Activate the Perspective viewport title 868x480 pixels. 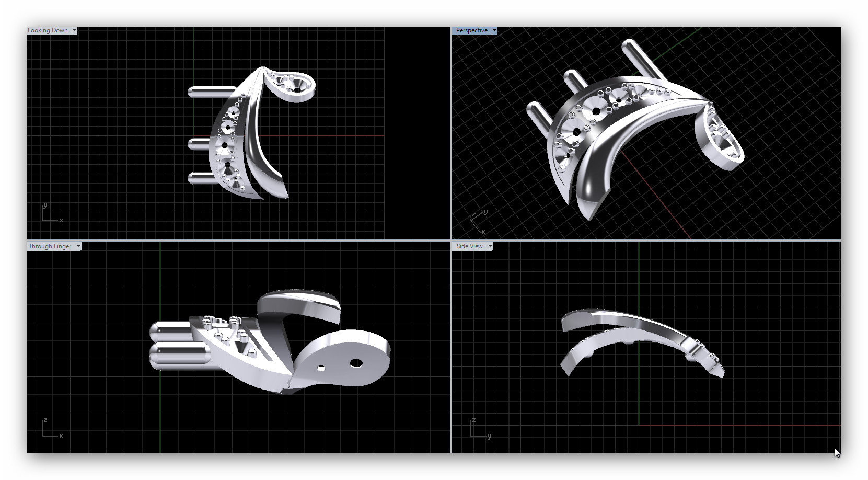(x=471, y=30)
